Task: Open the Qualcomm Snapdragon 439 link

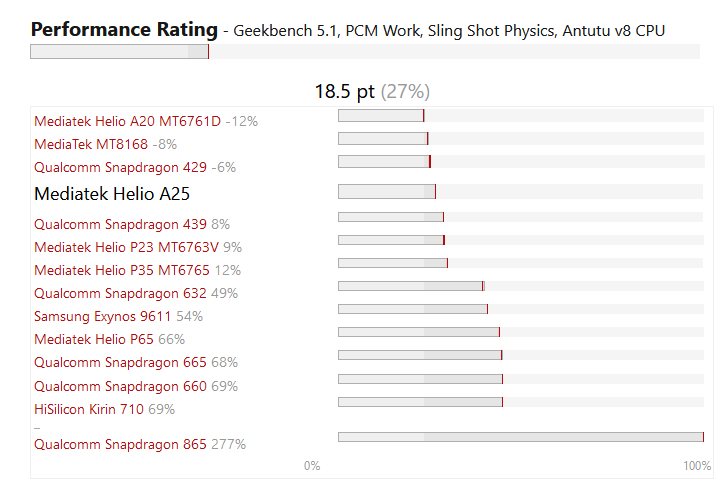Action: (x=121, y=224)
